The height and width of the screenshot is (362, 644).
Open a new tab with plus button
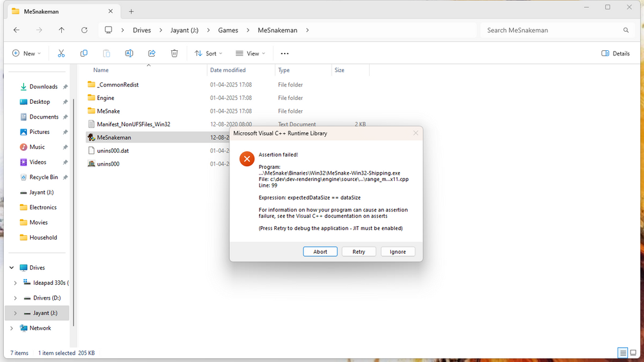pos(131,12)
